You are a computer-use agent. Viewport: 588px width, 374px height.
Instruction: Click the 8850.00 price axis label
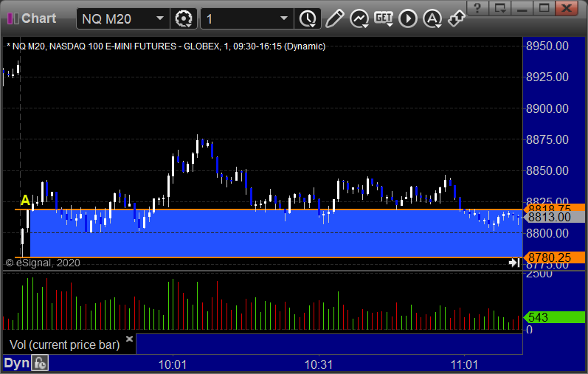tap(547, 170)
